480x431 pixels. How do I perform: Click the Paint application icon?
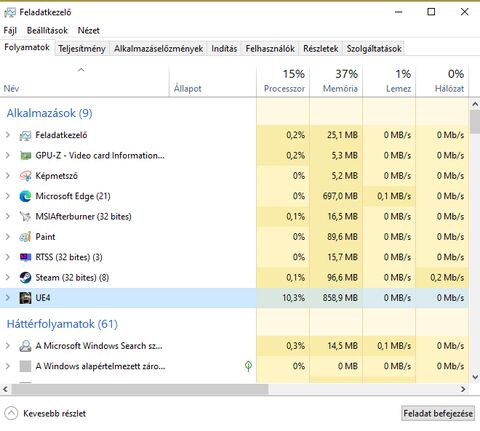click(x=25, y=237)
